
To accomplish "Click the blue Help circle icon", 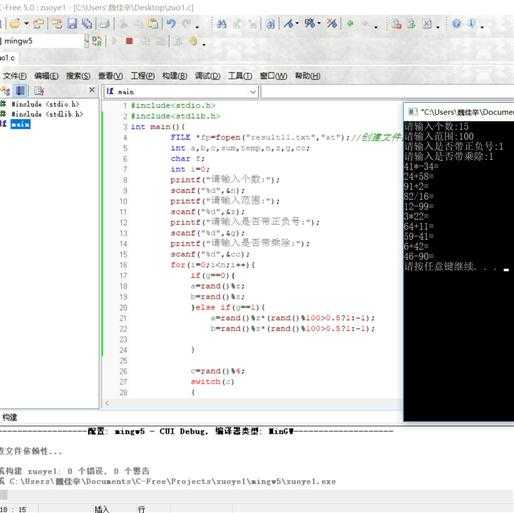I will 456,24.
